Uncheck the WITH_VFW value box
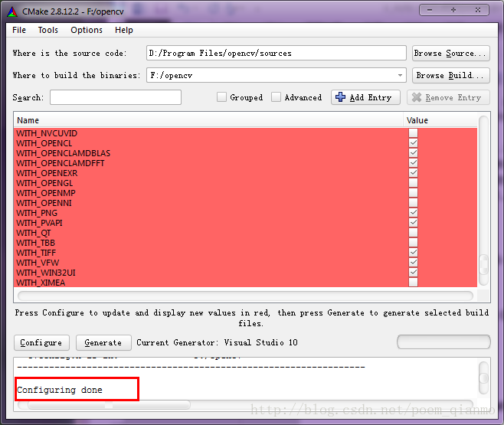Image resolution: width=504 pixels, height=425 pixels. 413,263
